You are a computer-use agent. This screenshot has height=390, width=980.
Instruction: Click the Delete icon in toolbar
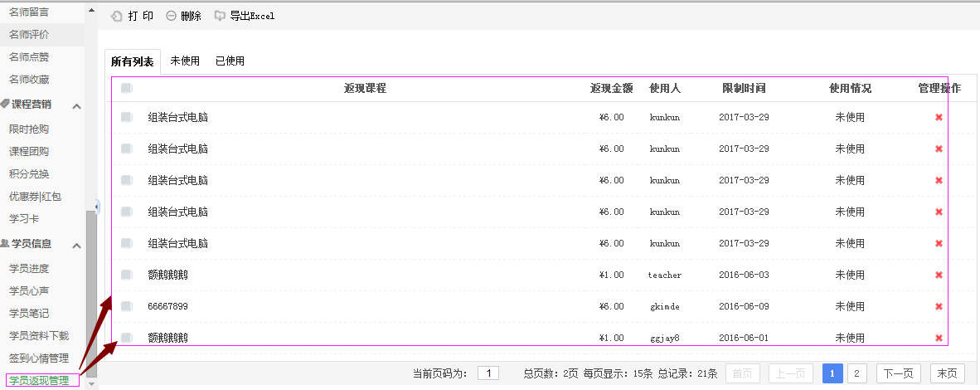tap(171, 16)
